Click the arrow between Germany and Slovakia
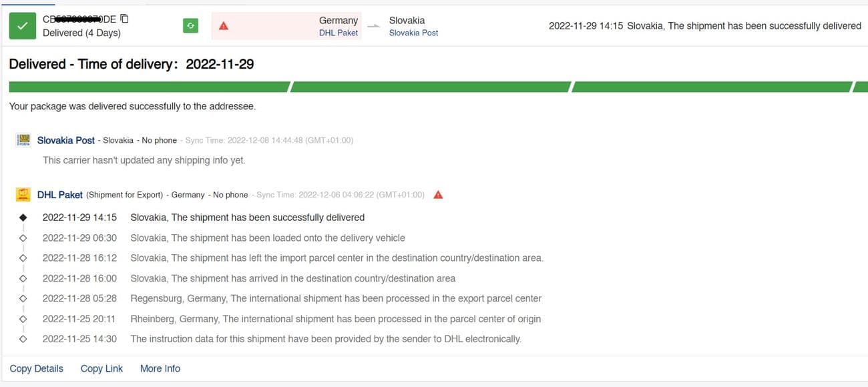868x387 pixels. [x=374, y=27]
